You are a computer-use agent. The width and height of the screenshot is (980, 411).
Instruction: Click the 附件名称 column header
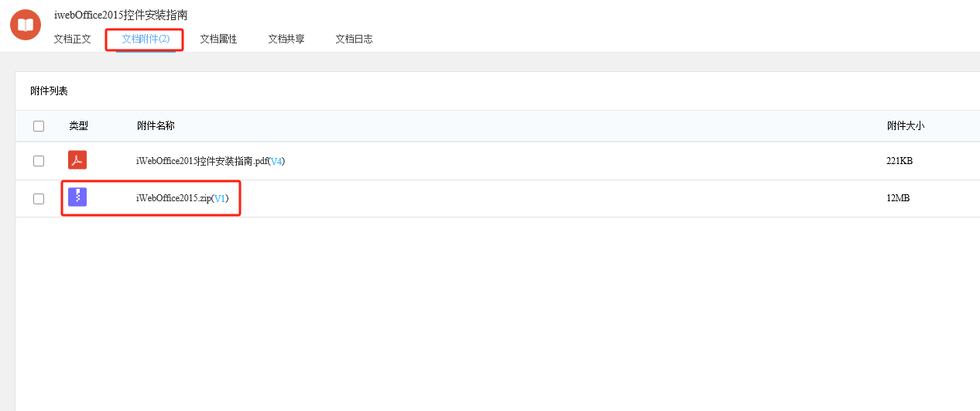coord(156,125)
